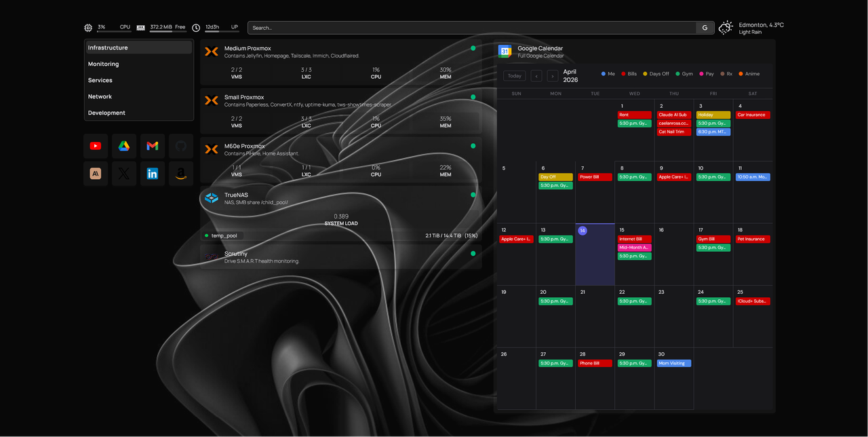Switch to the Monitoring tab
Screen dimensions: 868x437
pyautogui.click(x=139, y=64)
